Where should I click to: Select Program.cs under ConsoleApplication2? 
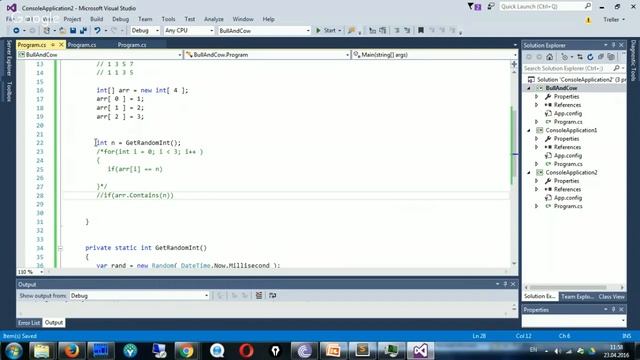coord(568,206)
